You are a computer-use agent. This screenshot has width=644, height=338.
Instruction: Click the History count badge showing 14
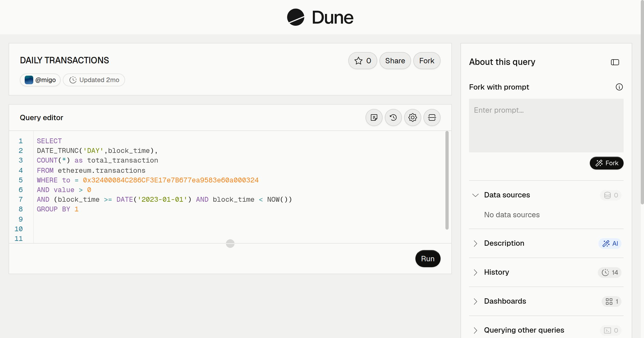[x=610, y=272]
